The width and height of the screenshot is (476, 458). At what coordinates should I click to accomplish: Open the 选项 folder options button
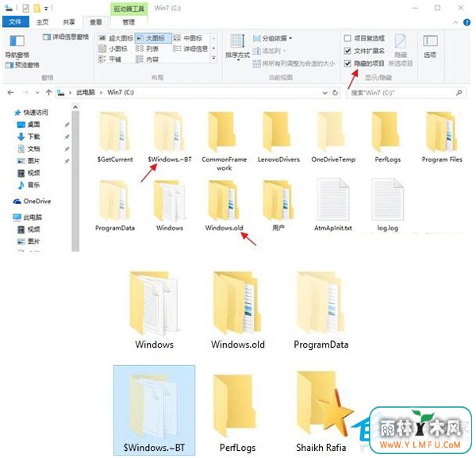[x=430, y=47]
